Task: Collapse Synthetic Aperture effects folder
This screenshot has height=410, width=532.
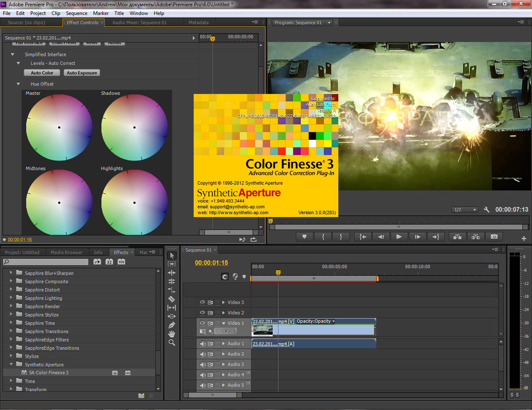Action: (11, 364)
